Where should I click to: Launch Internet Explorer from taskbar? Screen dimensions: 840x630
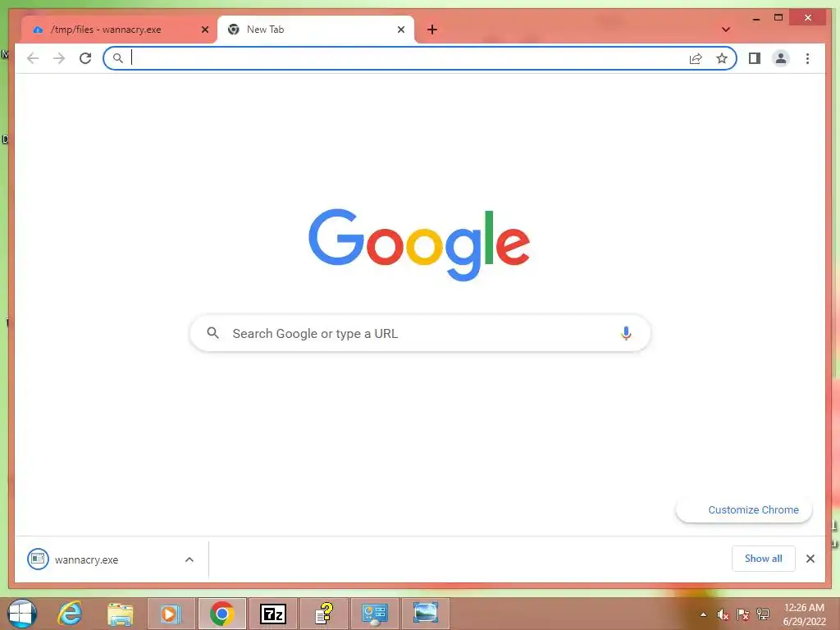[71, 614]
